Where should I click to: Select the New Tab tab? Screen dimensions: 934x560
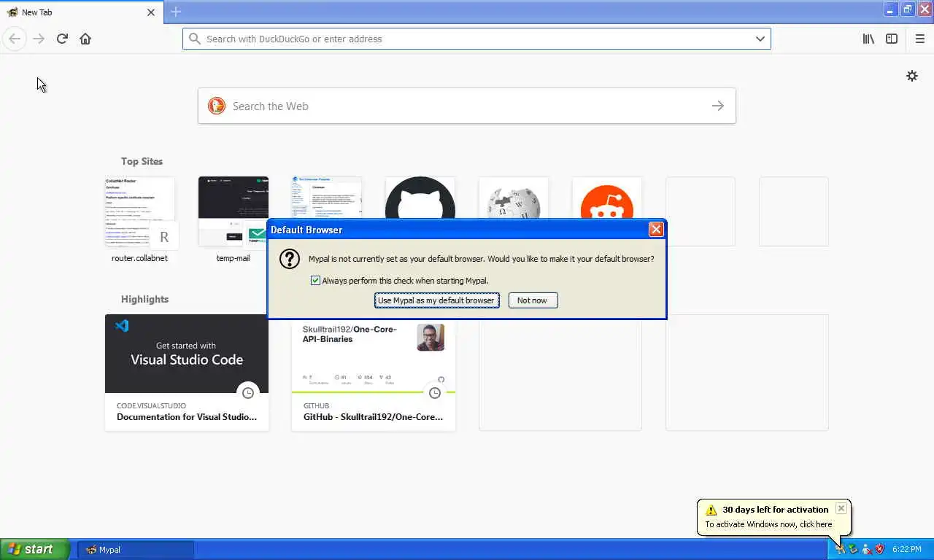81,12
